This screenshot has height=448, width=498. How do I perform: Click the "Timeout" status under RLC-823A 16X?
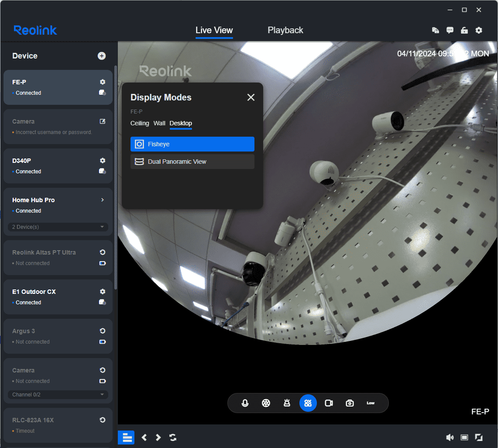(25, 431)
